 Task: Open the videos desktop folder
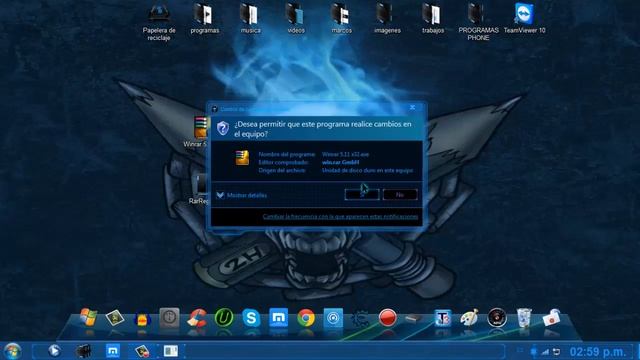pyautogui.click(x=296, y=19)
